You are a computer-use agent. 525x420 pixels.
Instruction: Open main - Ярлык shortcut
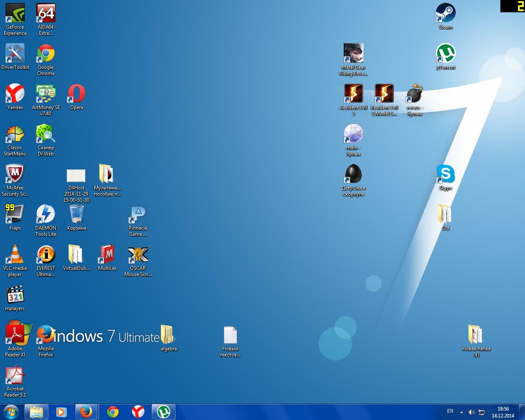(x=354, y=140)
